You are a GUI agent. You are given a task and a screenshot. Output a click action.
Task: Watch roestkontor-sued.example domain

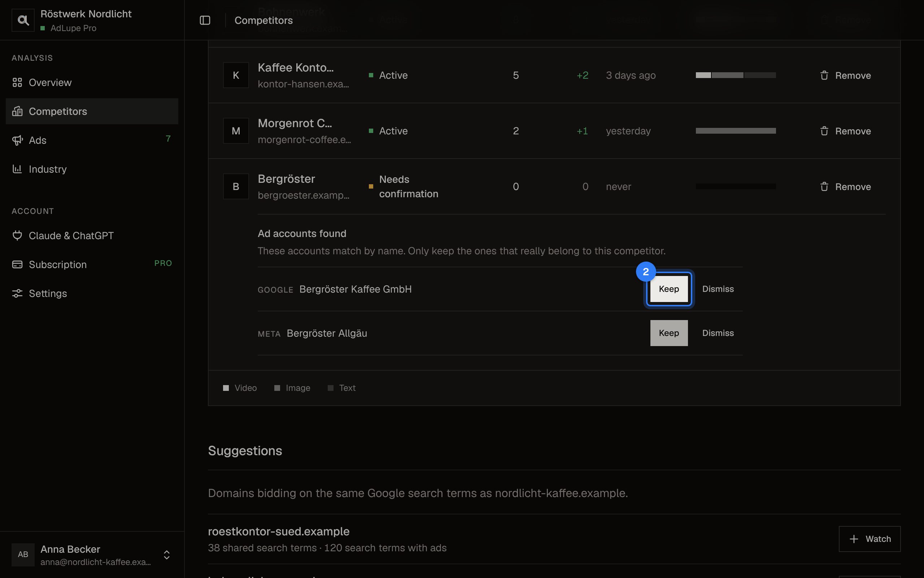869,539
